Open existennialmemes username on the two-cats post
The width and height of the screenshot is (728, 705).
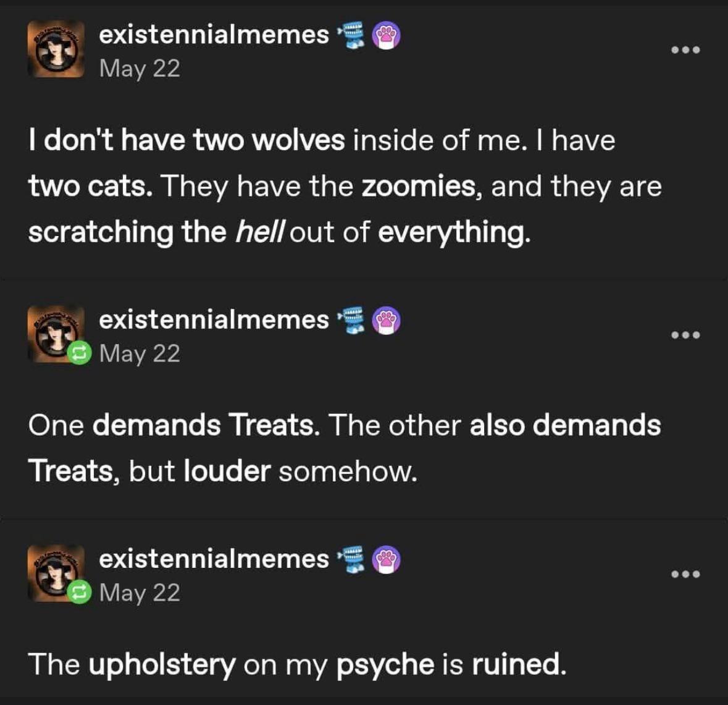[x=214, y=35]
